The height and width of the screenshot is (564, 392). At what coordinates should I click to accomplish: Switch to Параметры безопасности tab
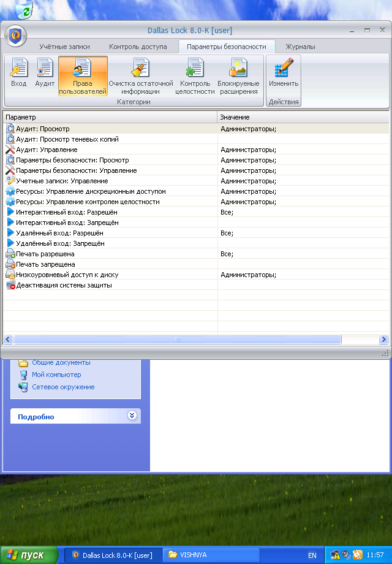click(227, 47)
